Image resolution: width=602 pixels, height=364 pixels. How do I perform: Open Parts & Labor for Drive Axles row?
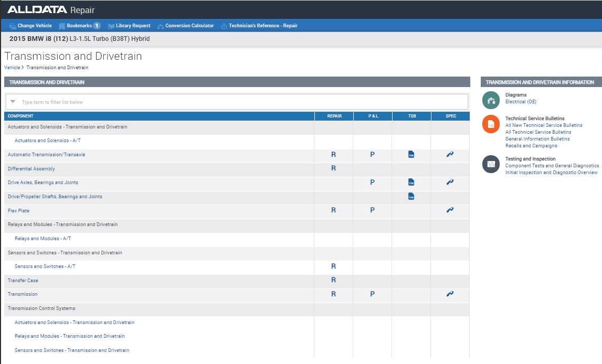(372, 182)
